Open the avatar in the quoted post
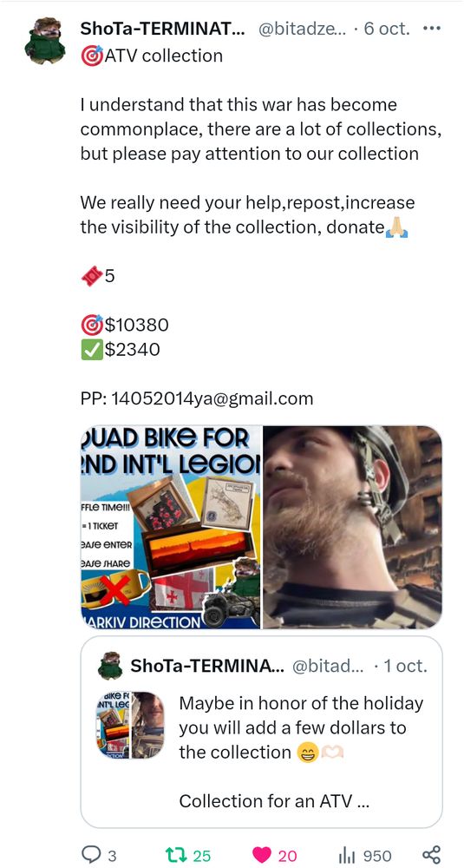Screen dimensions: 464x868 (110, 666)
